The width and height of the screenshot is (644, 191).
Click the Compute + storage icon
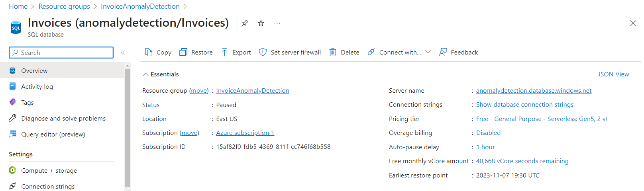coord(13,170)
